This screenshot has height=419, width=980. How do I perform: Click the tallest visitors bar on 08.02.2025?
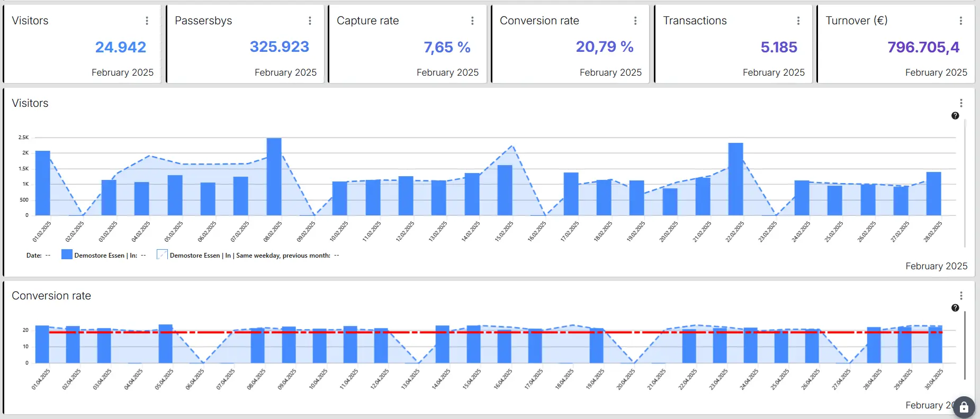274,177
